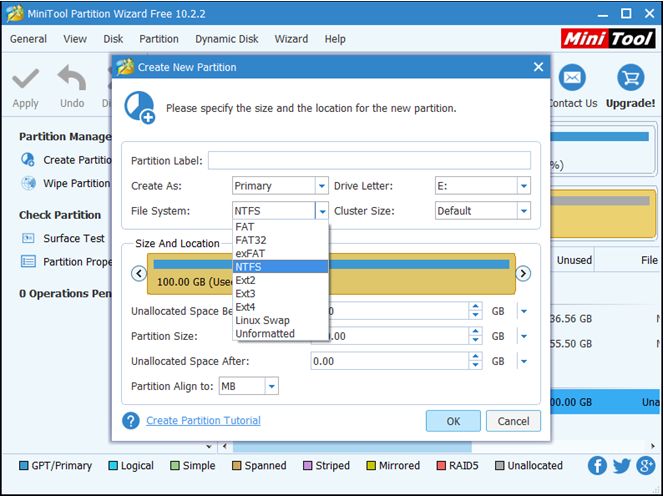This screenshot has height=497, width=664.
Task: Increase Unallocated Space After with up stepper
Action: [476, 357]
